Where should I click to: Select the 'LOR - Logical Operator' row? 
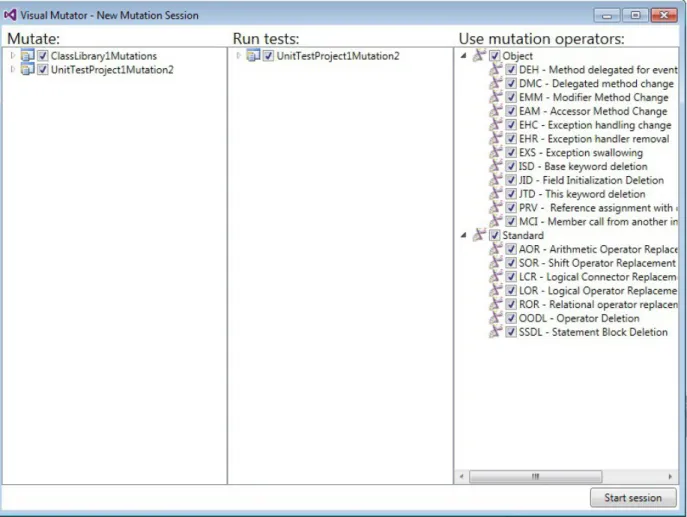point(598,290)
